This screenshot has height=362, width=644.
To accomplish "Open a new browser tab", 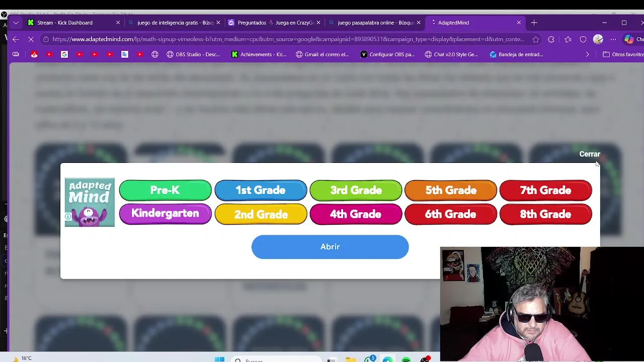I will click(x=534, y=23).
